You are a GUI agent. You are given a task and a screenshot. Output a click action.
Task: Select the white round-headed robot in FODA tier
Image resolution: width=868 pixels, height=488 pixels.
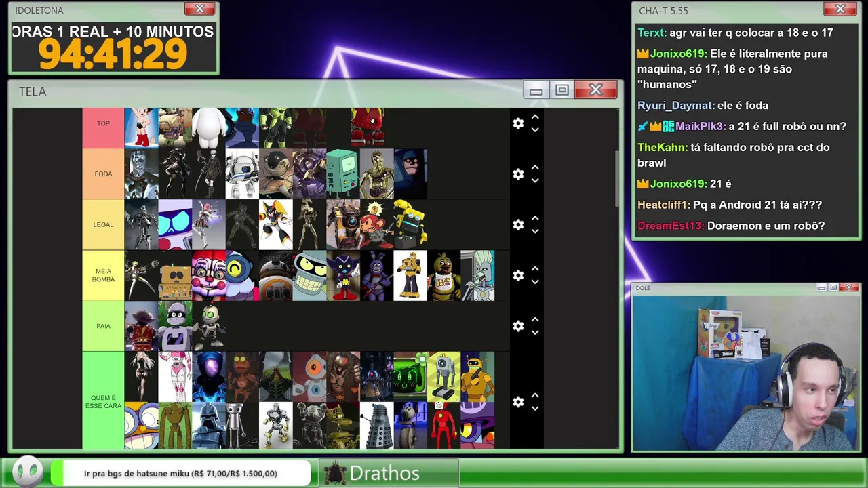click(242, 174)
